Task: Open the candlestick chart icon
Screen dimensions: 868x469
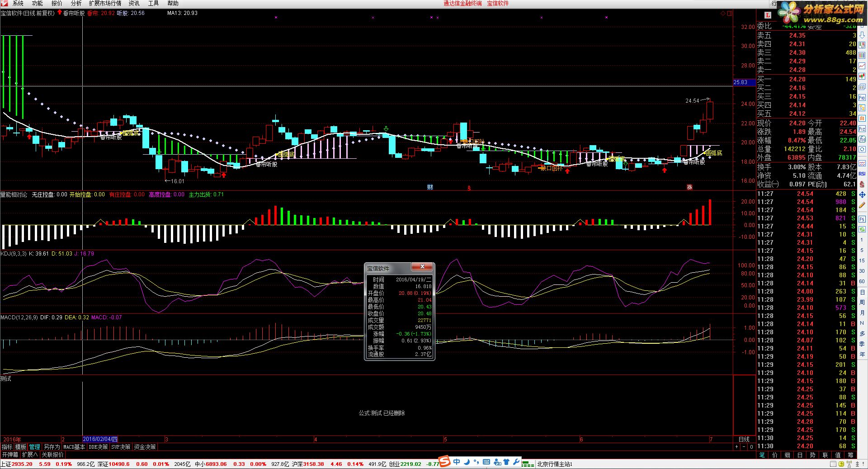Action: point(862,76)
